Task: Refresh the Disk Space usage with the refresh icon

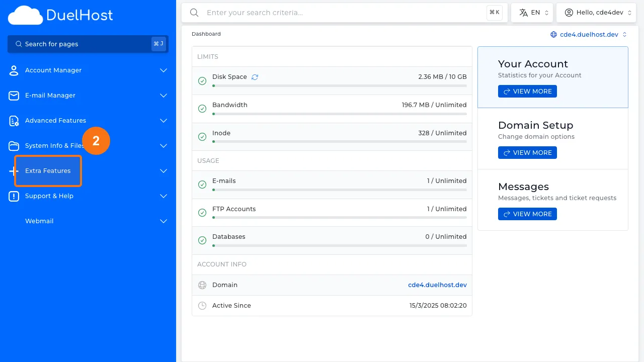Action: point(255,76)
